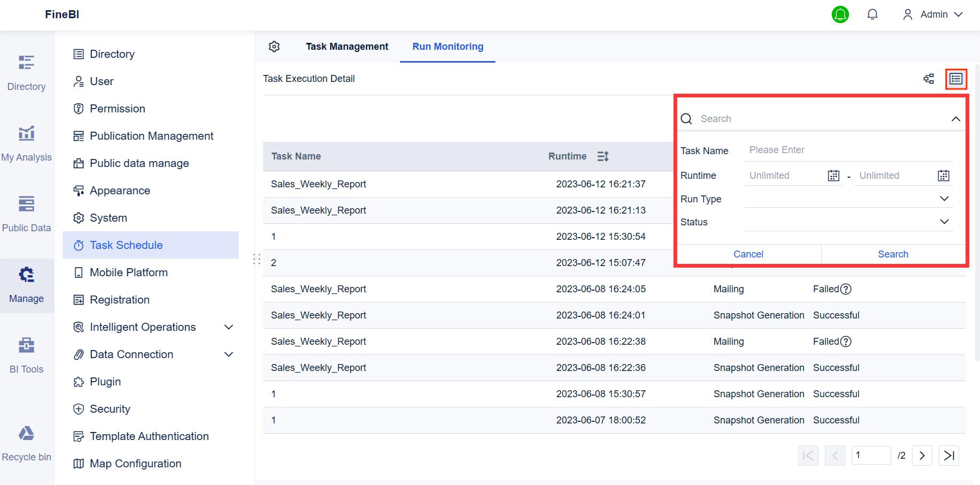
Task: Sort tasks using the Runtime sort icon
Action: (x=603, y=156)
